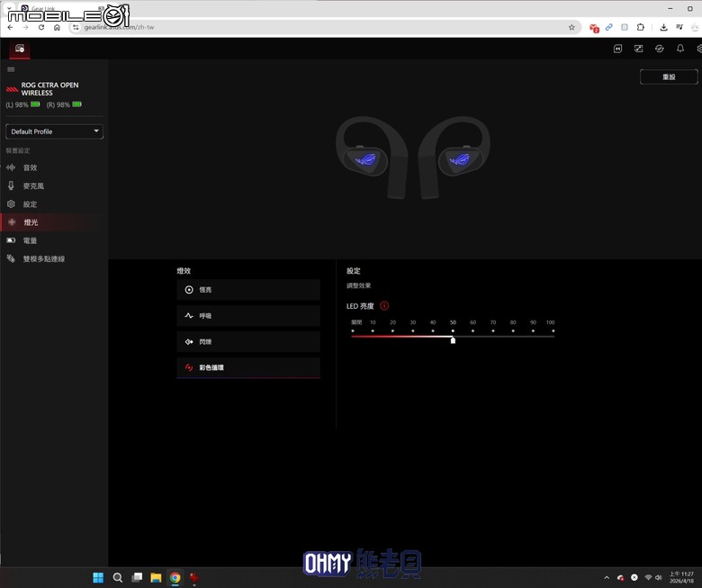Set LED brightness to the 70 mark
The width and height of the screenshot is (702, 588).
pyautogui.click(x=493, y=331)
